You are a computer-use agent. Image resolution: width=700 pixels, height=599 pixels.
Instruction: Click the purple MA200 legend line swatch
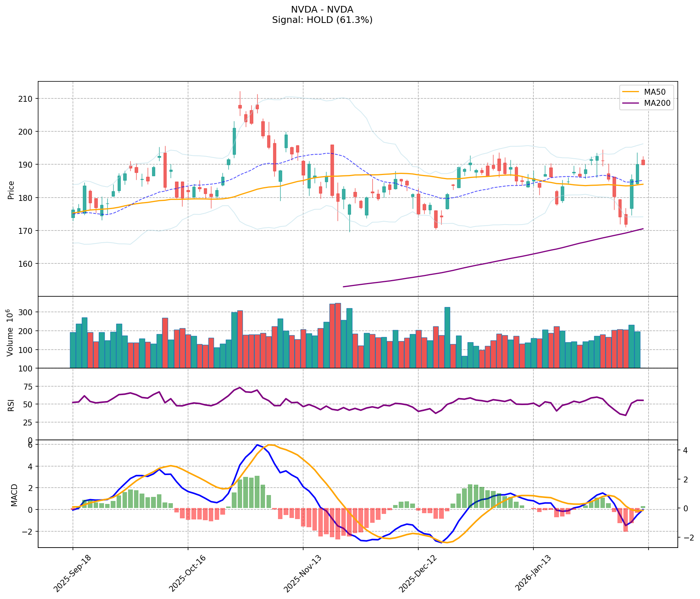click(631, 103)
